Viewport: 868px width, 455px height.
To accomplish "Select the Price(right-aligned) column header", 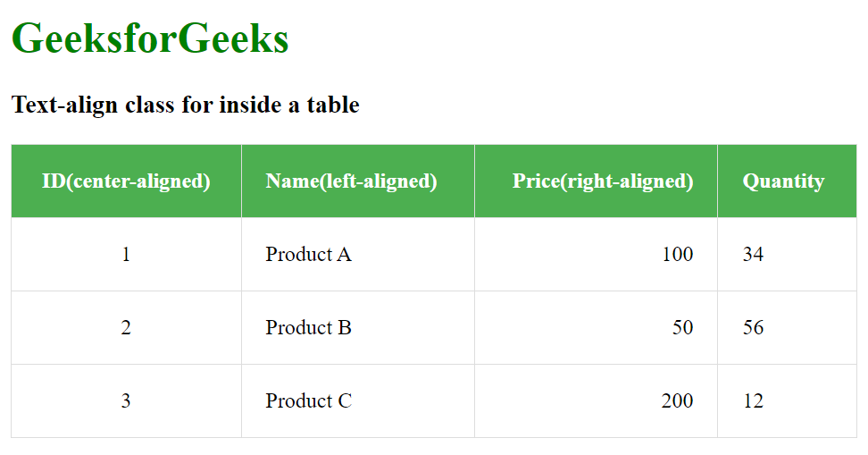I will (x=603, y=181).
